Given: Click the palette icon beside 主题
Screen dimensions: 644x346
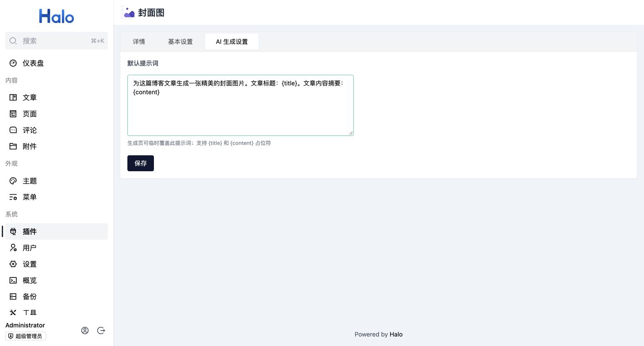Looking at the screenshot, I should pyautogui.click(x=13, y=181).
